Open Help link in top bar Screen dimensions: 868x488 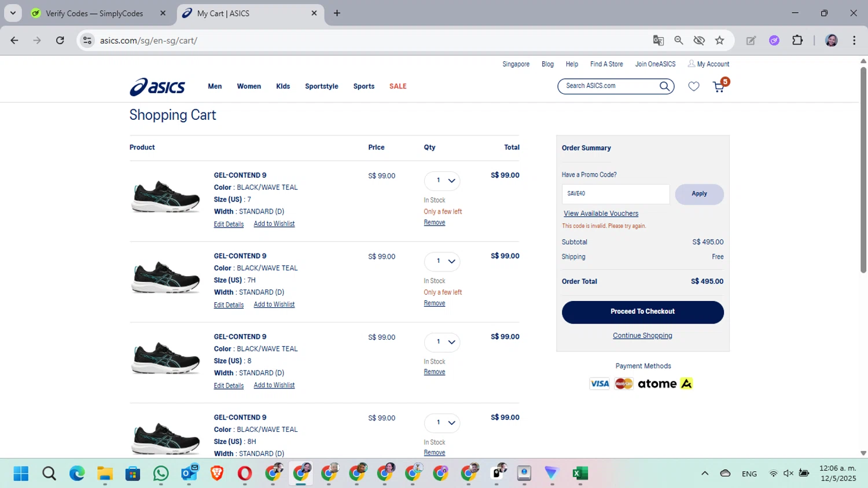pos(572,64)
